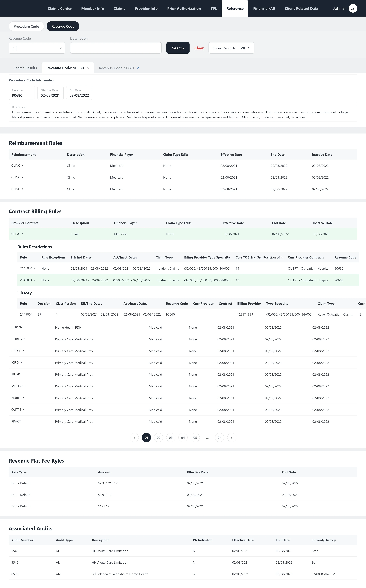Jump to last page 24
This screenshot has width=366, height=588.
coord(220,438)
